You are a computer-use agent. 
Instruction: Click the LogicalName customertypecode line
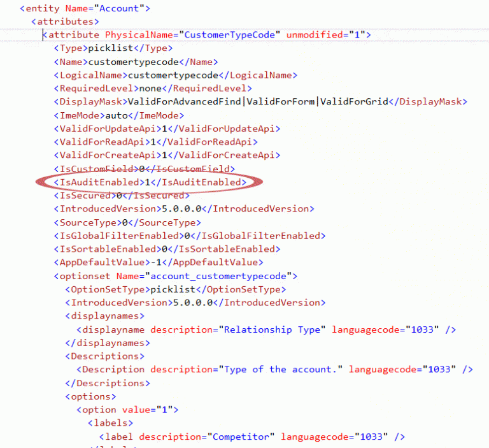point(176,75)
